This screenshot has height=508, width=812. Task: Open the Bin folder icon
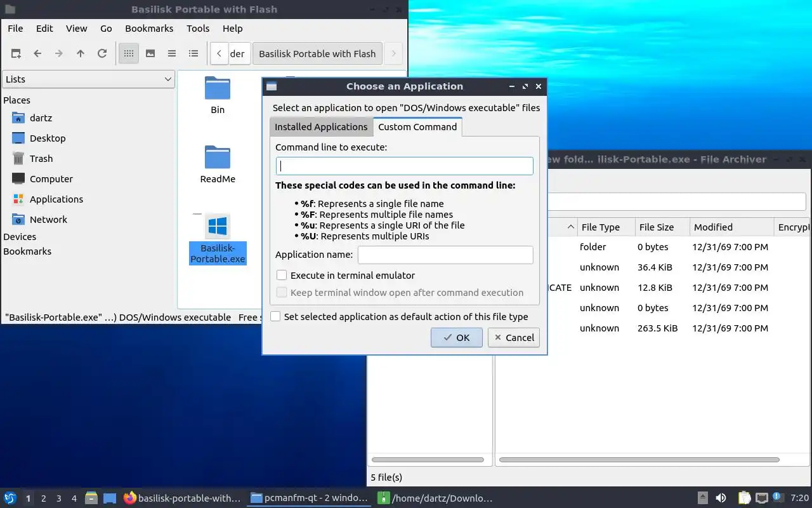click(x=218, y=88)
